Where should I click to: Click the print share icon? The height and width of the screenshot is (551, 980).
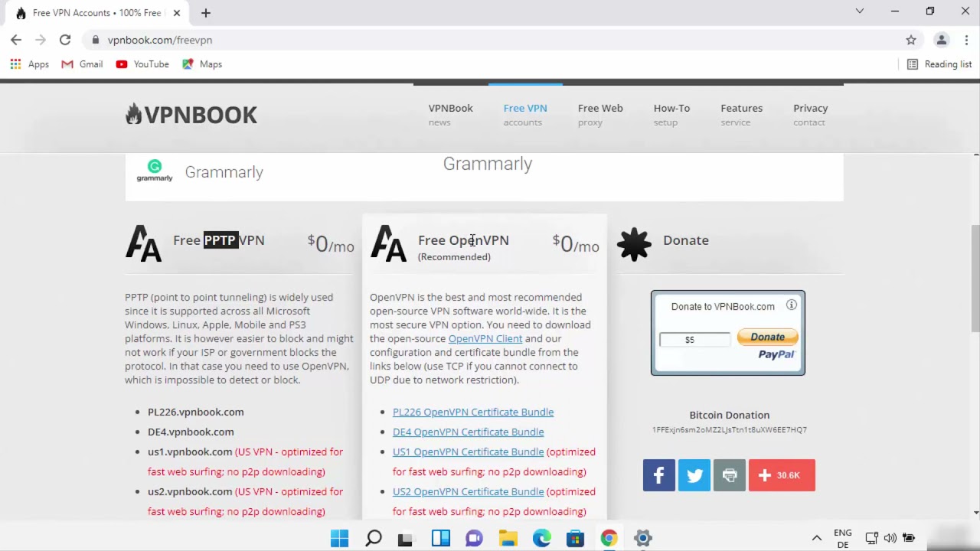[x=730, y=475]
